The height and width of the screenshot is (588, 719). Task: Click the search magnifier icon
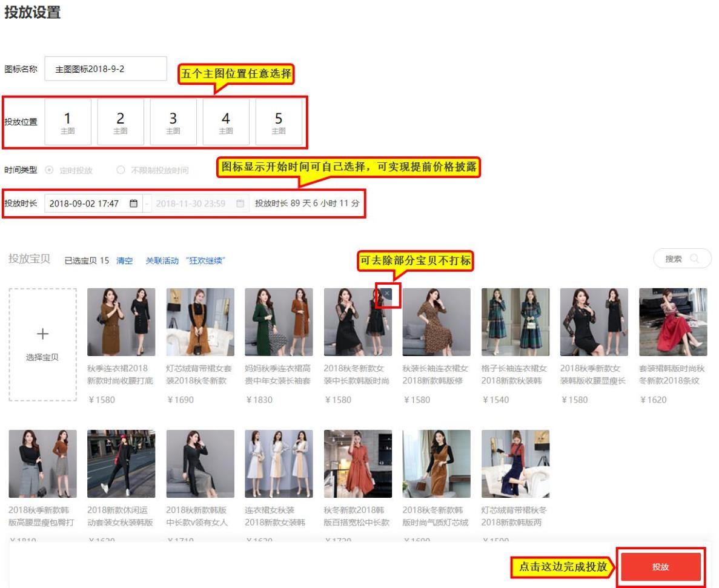pyautogui.click(x=695, y=259)
